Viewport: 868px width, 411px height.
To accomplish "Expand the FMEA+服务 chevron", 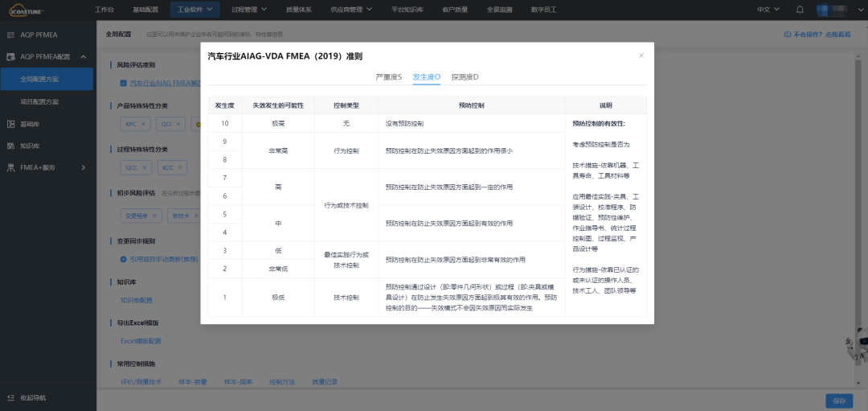I will 83,167.
